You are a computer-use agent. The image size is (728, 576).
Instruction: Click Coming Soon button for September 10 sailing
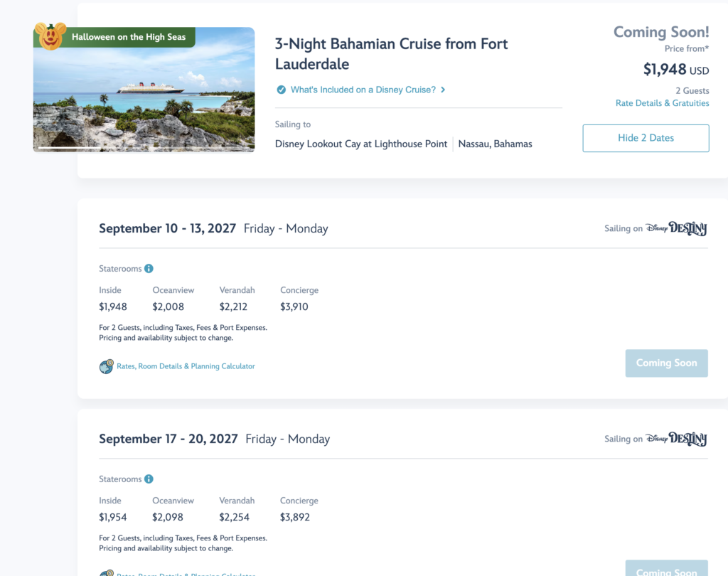coord(666,363)
